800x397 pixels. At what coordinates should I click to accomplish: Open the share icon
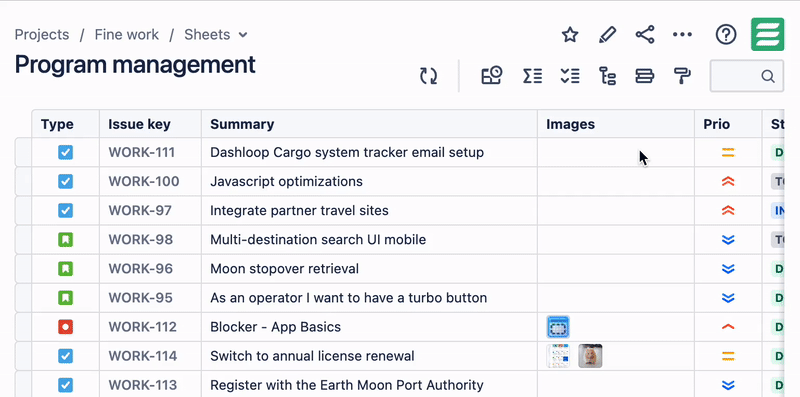[x=645, y=35]
